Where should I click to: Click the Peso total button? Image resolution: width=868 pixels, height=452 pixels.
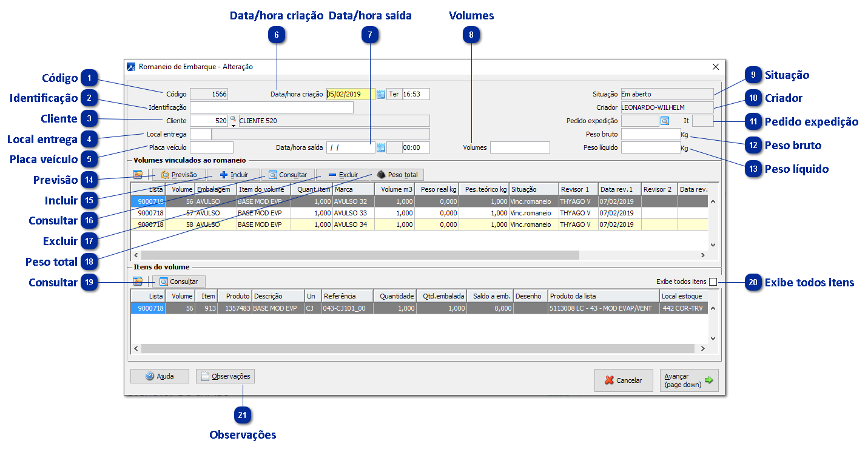click(397, 175)
